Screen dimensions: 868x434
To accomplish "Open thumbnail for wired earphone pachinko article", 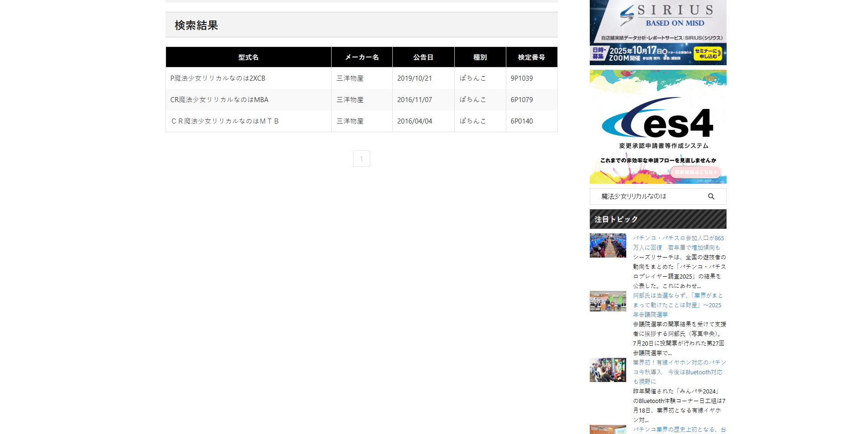I will [608, 370].
